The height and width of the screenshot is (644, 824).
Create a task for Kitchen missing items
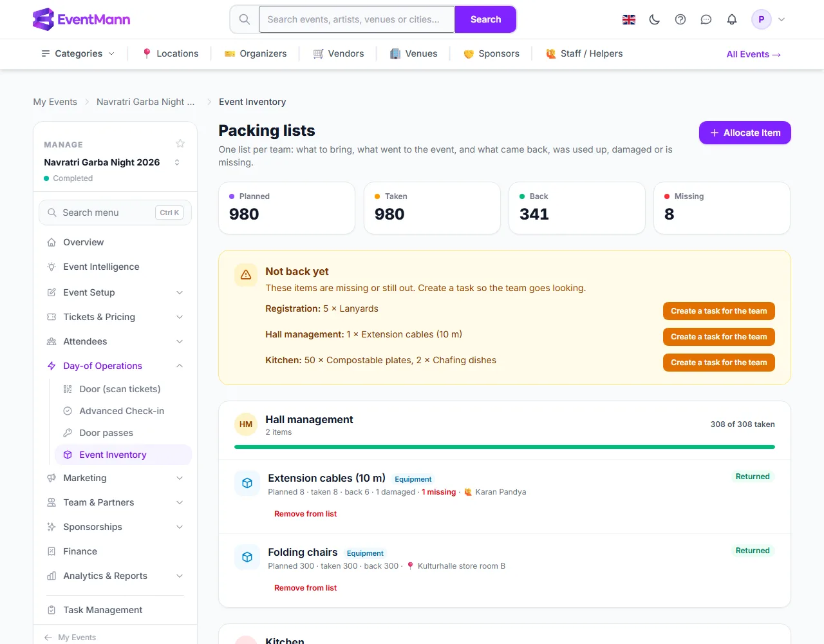coord(719,363)
